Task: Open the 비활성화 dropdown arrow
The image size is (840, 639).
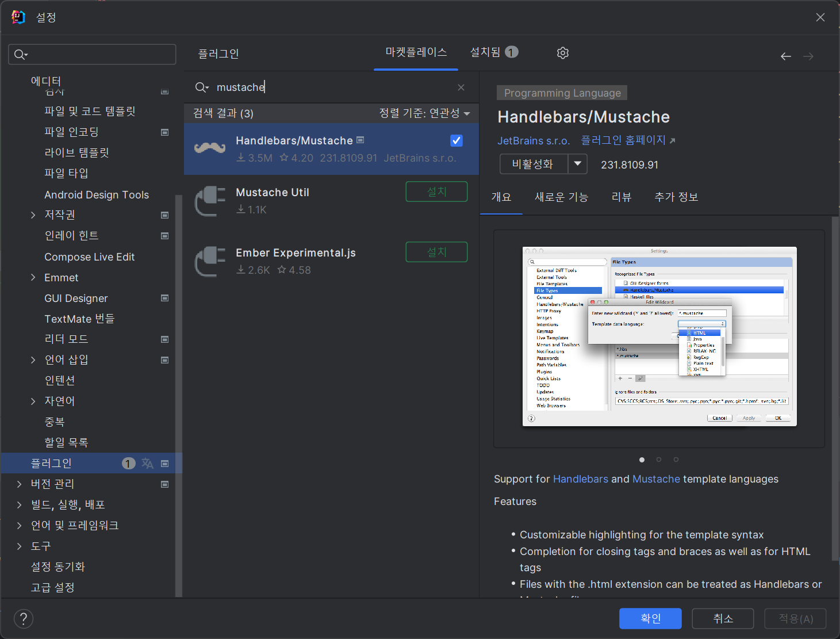Action: [x=578, y=164]
